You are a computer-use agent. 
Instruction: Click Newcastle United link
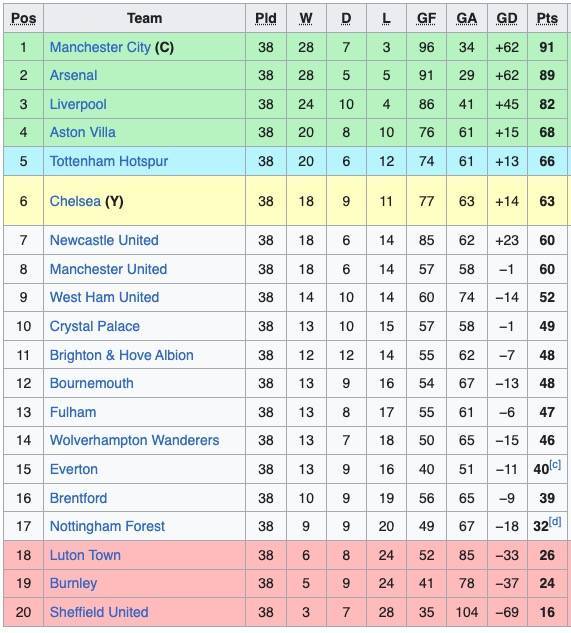[104, 240]
